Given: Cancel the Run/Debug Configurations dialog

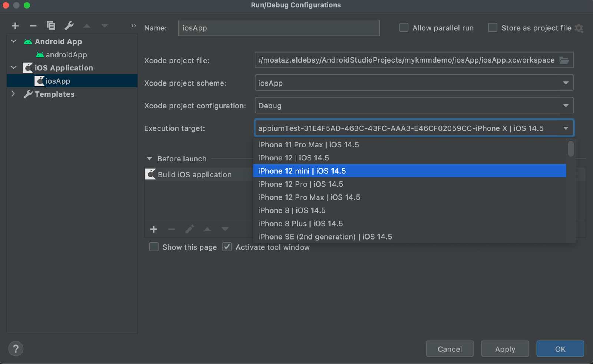Looking at the screenshot, I should 450,348.
